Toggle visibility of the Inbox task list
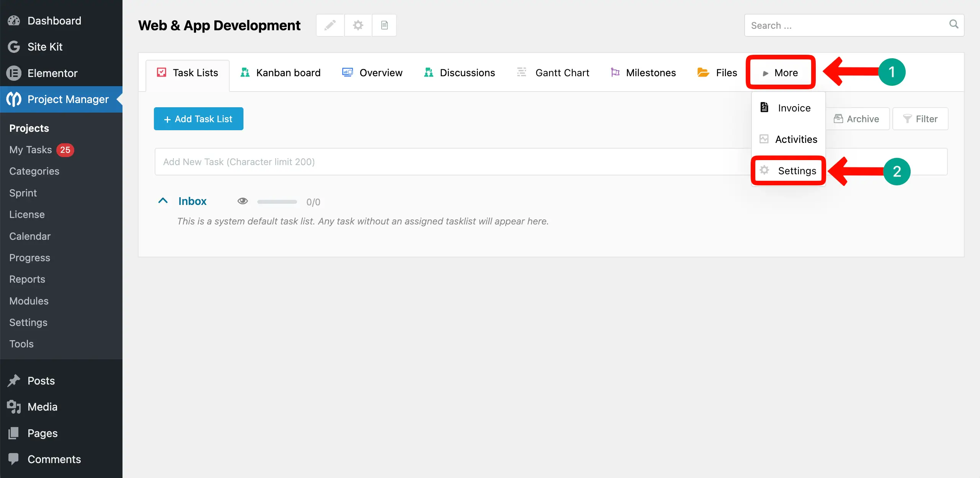 (243, 201)
